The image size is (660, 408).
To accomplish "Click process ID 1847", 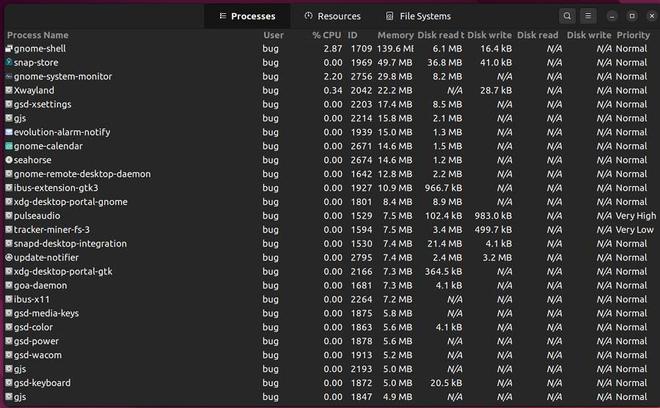I will 362,397.
